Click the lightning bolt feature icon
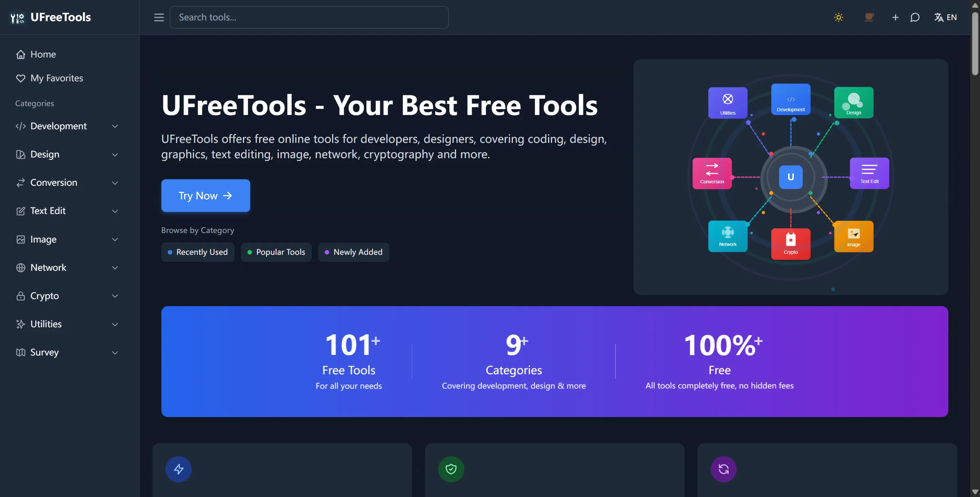This screenshot has width=980, height=497. [178, 469]
